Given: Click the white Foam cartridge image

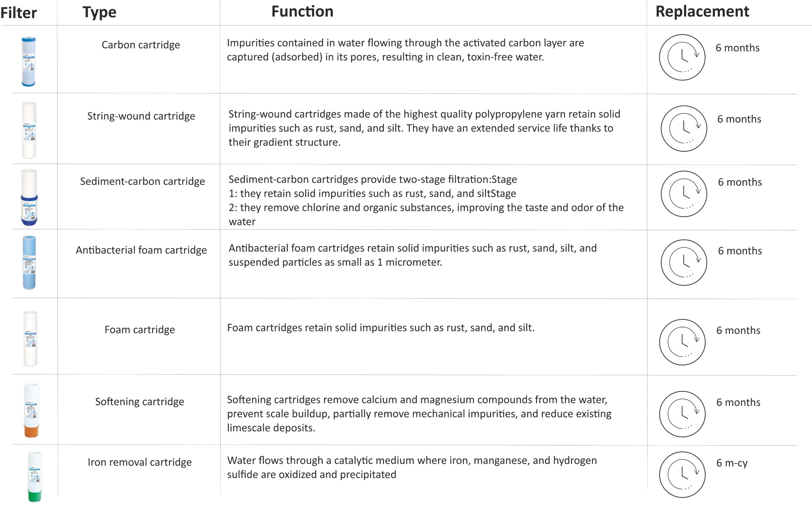Looking at the screenshot, I should pos(30,339).
